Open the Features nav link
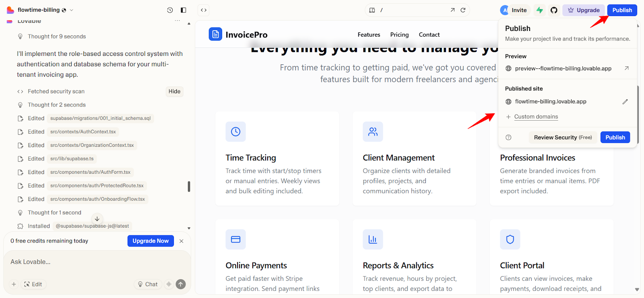The width and height of the screenshot is (644, 298). coord(369,35)
